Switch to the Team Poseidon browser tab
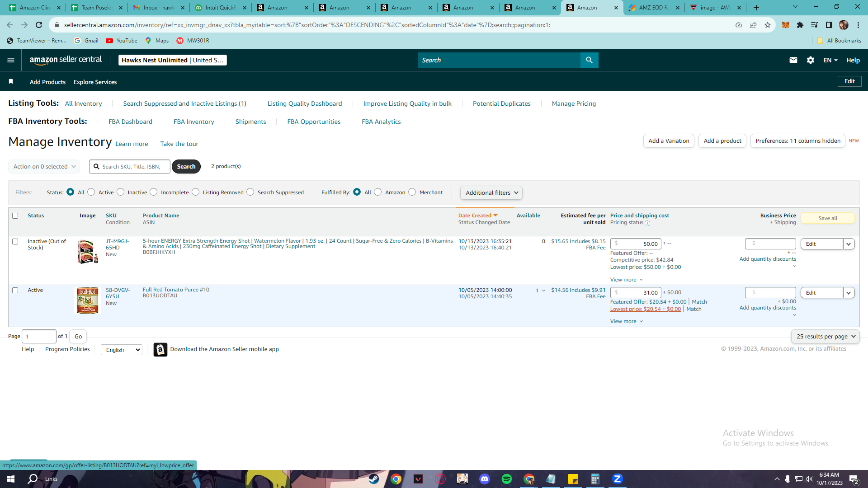 coord(97,8)
